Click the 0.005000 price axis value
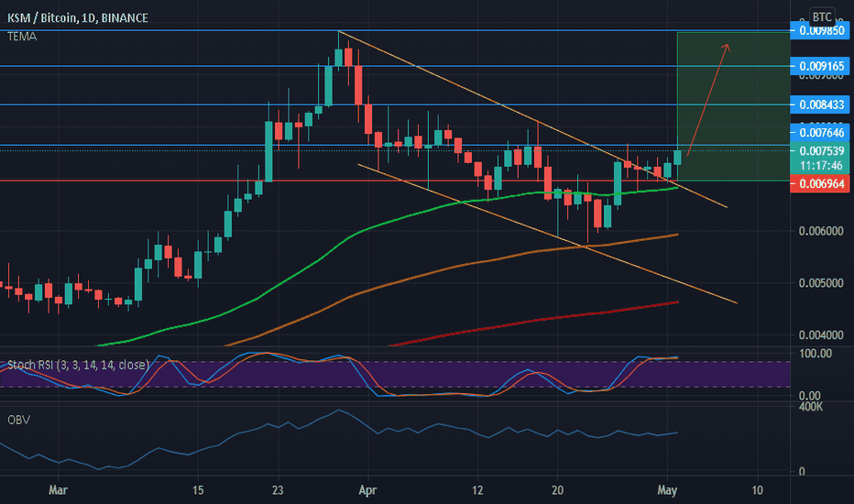The image size is (854, 504). click(821, 283)
